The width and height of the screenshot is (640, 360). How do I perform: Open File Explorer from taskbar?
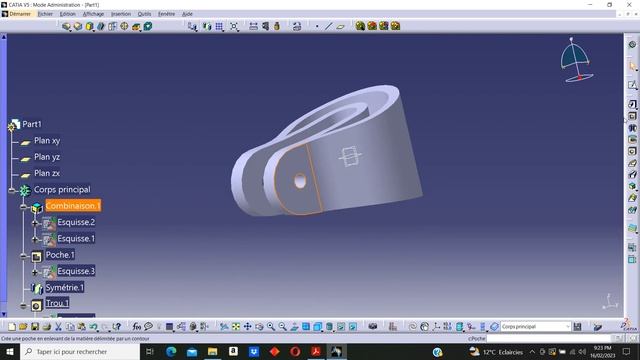click(212, 351)
